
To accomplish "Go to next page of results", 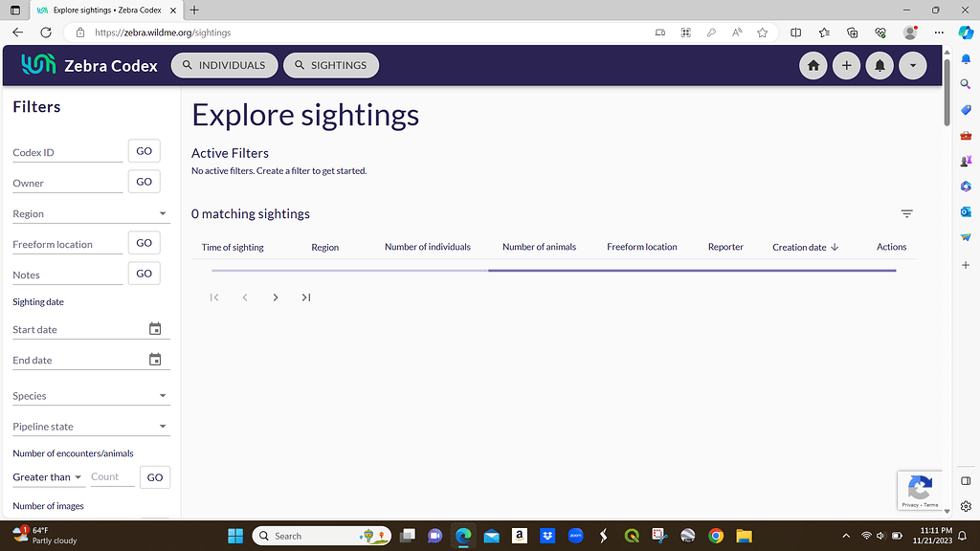I will pyautogui.click(x=276, y=298).
